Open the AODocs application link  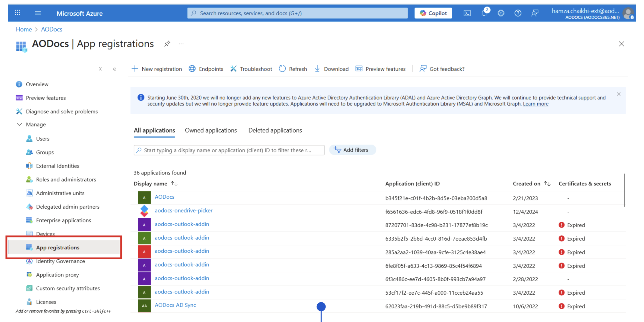pyautogui.click(x=165, y=197)
